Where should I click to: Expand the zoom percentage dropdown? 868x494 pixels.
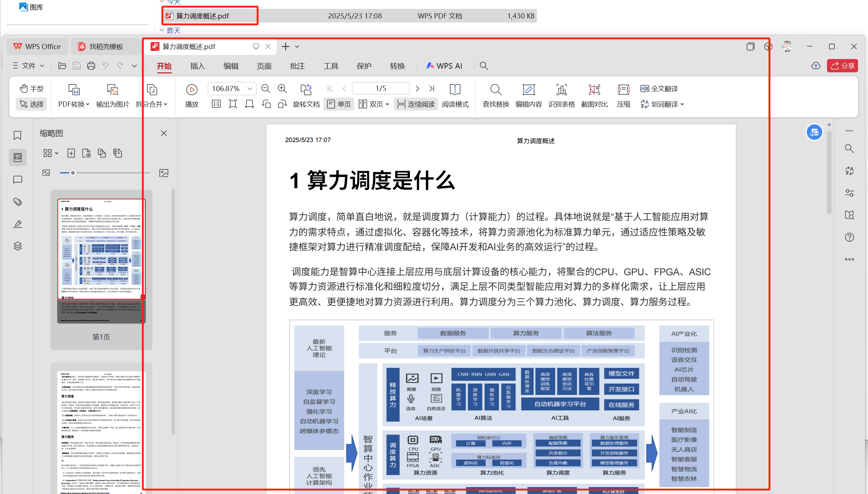250,89
